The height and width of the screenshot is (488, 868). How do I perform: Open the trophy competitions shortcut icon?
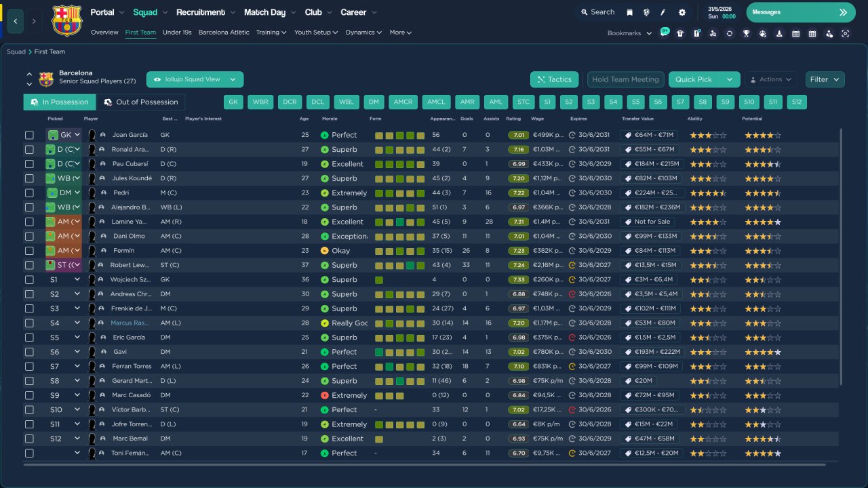click(746, 33)
